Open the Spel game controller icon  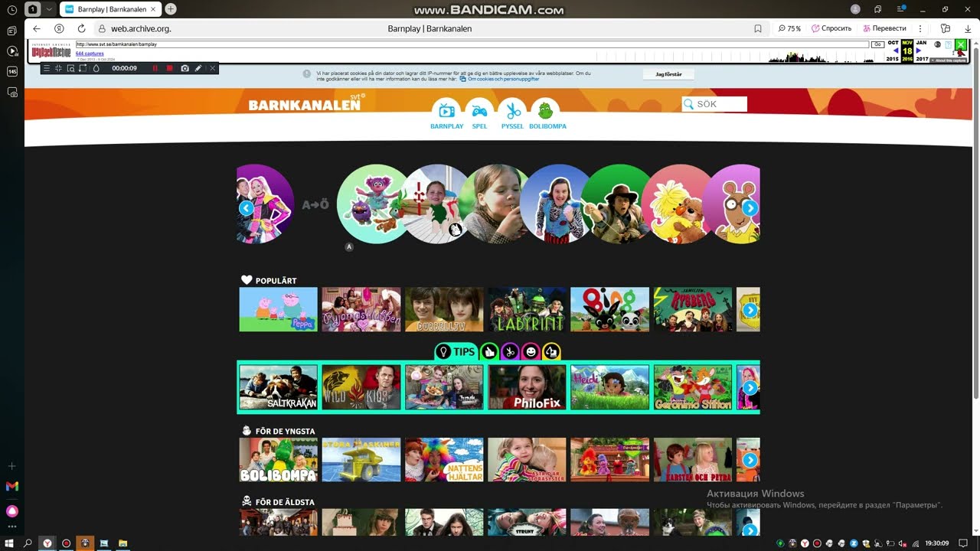479,111
